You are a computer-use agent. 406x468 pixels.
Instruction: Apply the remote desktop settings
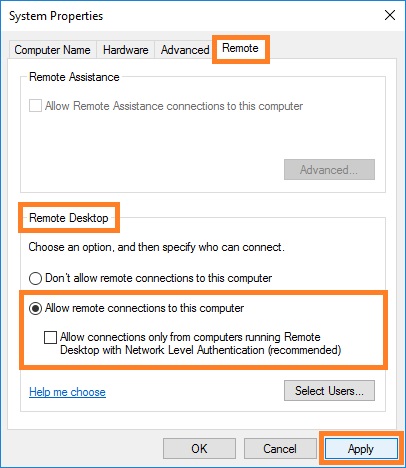(x=361, y=449)
